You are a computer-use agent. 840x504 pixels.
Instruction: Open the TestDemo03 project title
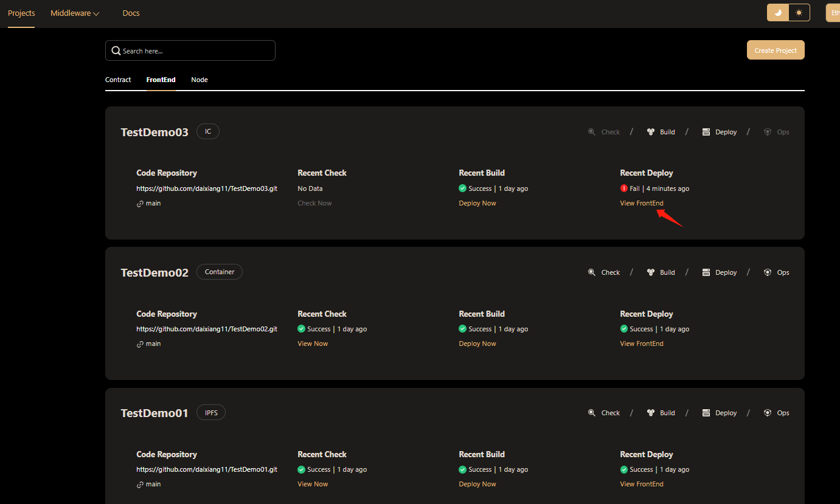(x=154, y=132)
